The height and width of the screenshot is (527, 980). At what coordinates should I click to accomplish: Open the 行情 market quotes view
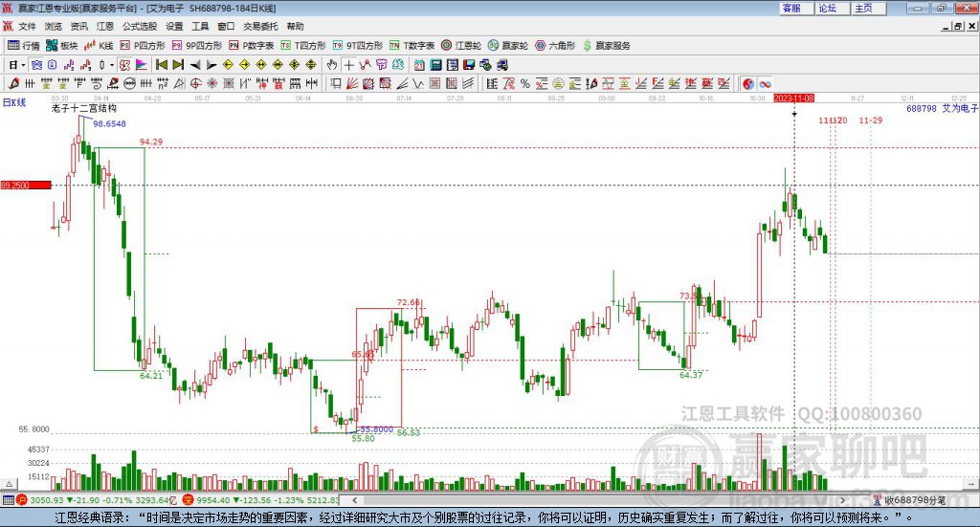[23, 46]
